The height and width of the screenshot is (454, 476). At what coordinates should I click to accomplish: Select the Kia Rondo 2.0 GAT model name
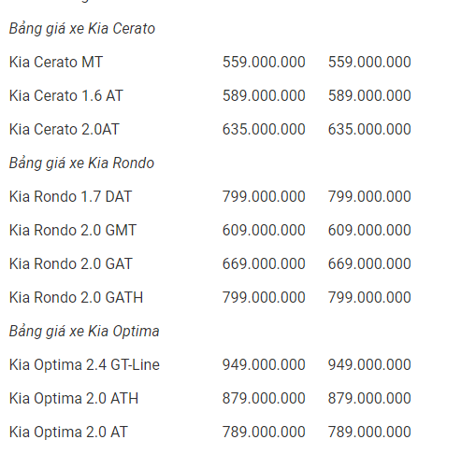click(x=71, y=263)
